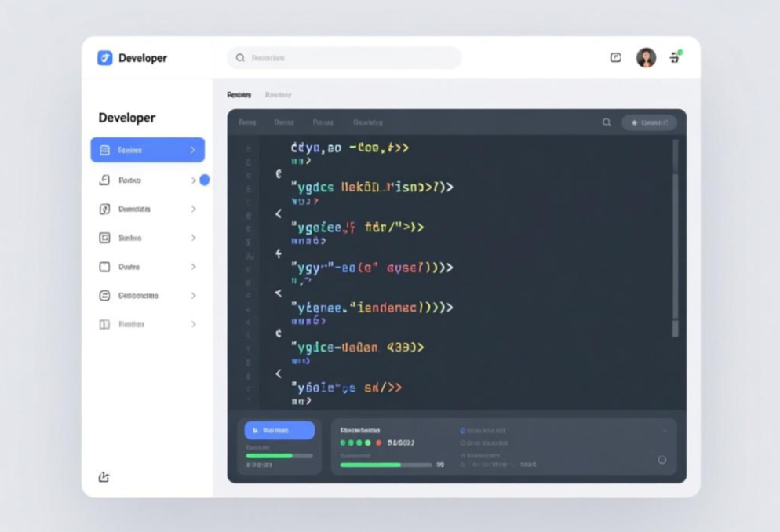Screen dimensions: 780x532
Task: Click the export icon at sidebar bottom
Action: [104, 476]
